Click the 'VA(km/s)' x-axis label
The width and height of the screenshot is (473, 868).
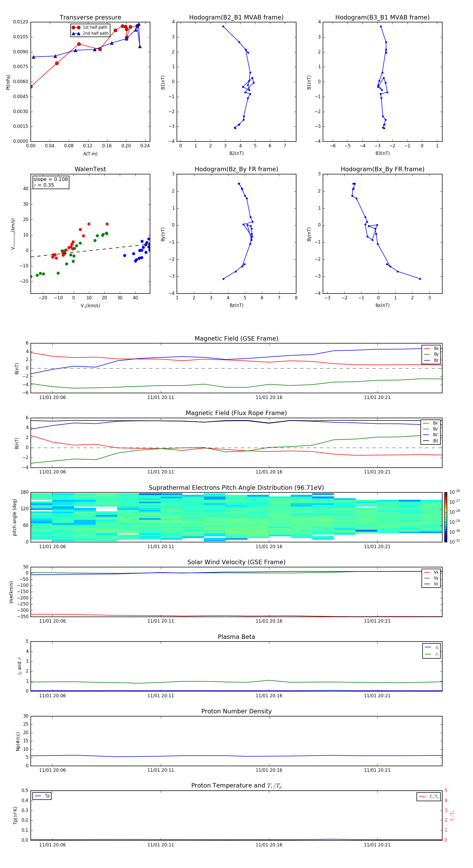pos(90,306)
